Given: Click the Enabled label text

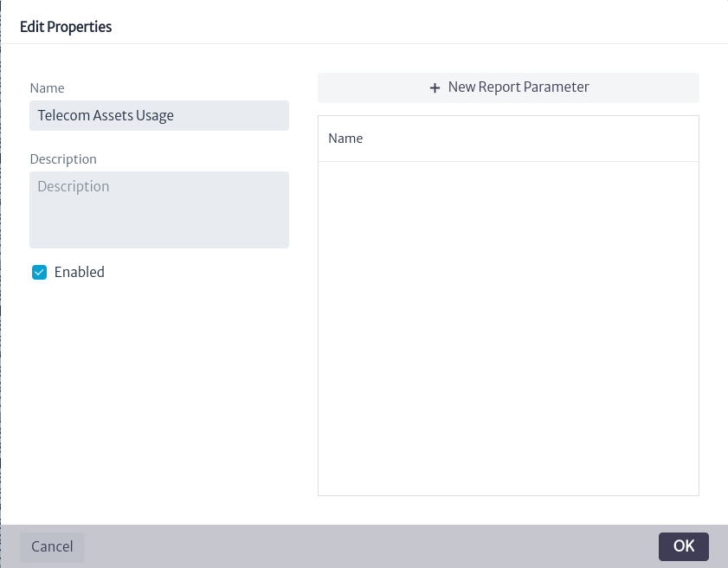Looking at the screenshot, I should tap(80, 272).
